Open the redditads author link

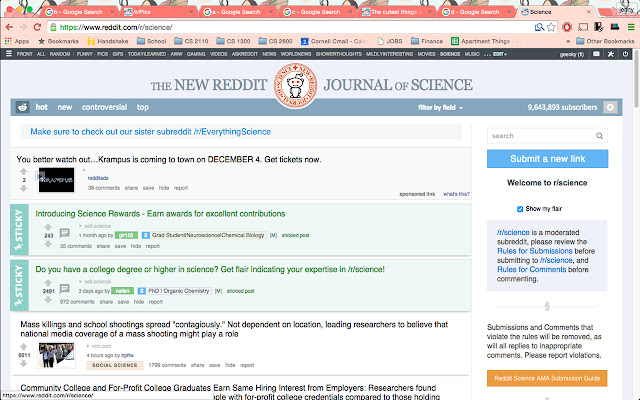click(x=98, y=178)
